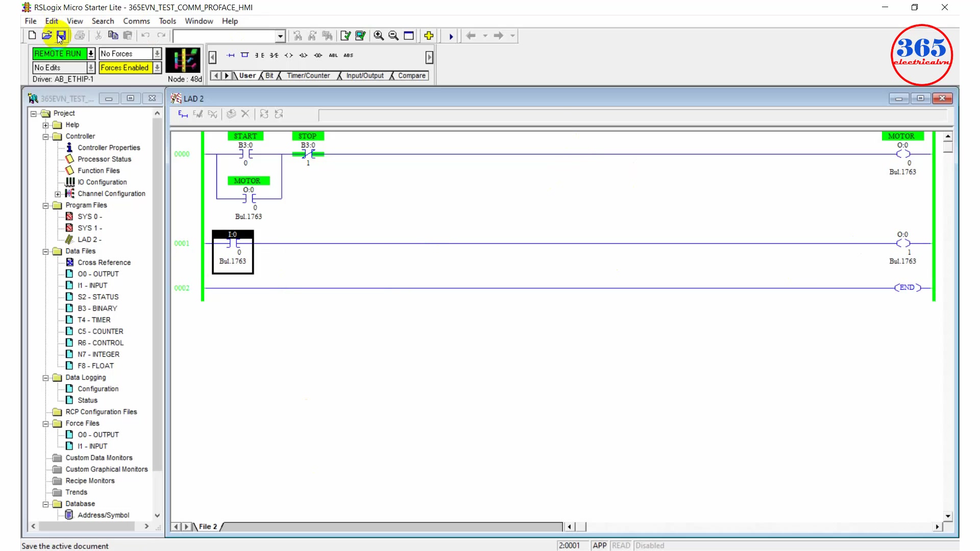The height and width of the screenshot is (551, 980).
Task: Insert an examine-if-open (XIO) instruction
Action: [274, 55]
